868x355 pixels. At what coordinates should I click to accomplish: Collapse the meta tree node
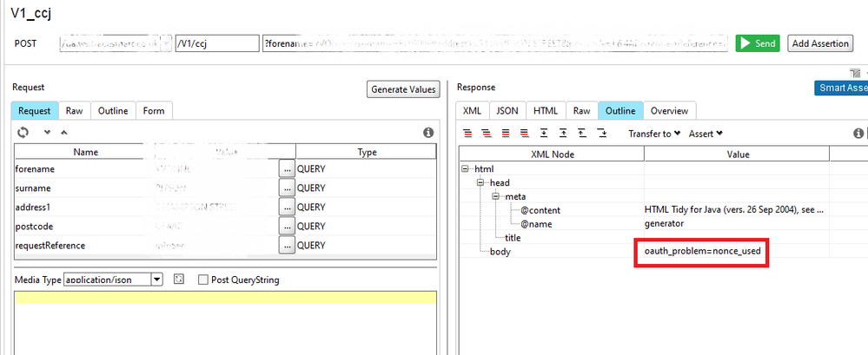[x=494, y=196]
